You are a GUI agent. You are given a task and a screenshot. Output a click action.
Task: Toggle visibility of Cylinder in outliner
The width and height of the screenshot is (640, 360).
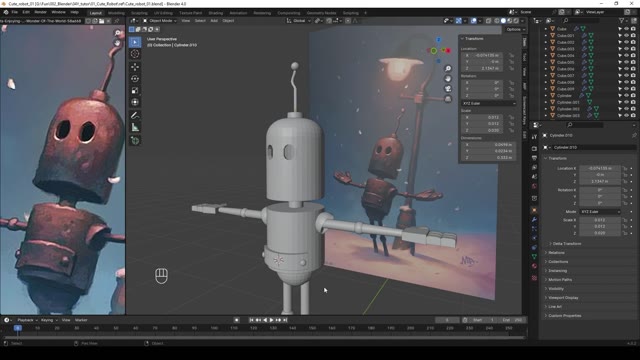click(x=626, y=96)
